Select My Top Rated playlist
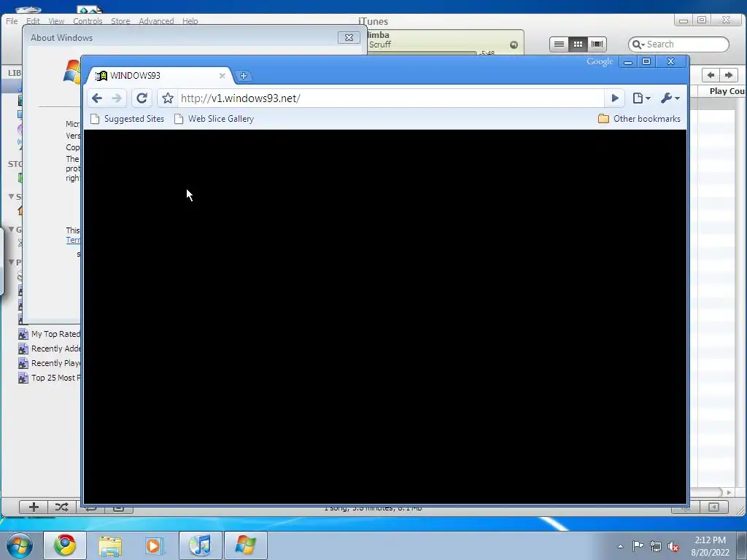 50,334
